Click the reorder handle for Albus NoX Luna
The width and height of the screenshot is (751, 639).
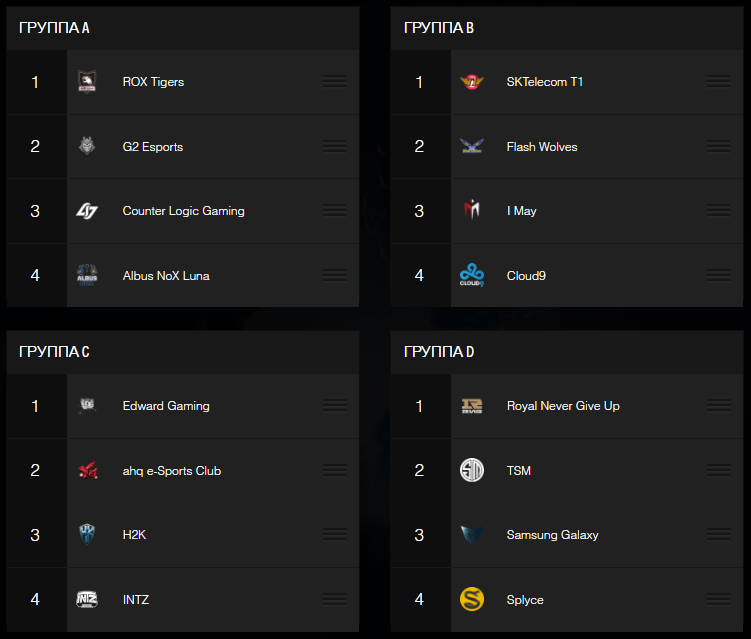click(x=334, y=275)
